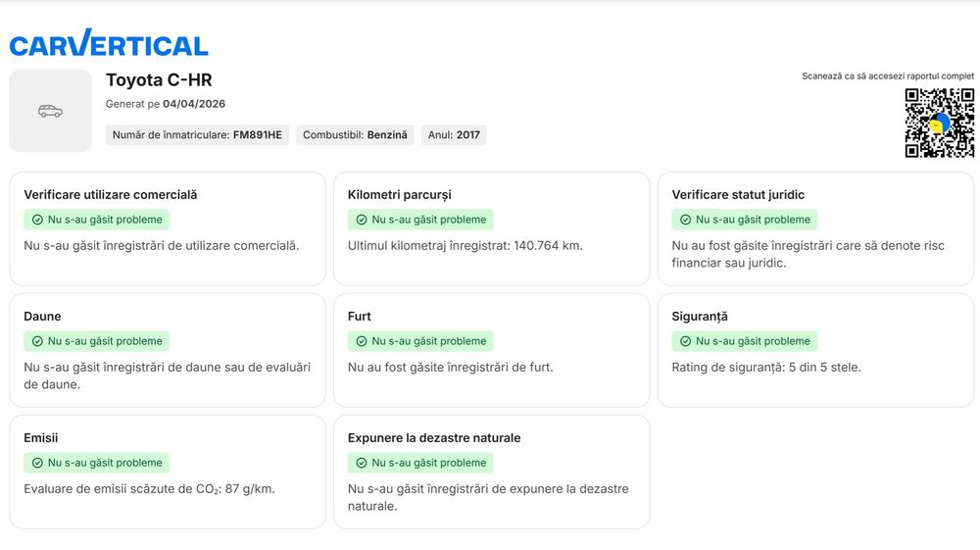Click the car placeholder thumbnail
Viewport: 980px width, 550px height.
pos(50,111)
